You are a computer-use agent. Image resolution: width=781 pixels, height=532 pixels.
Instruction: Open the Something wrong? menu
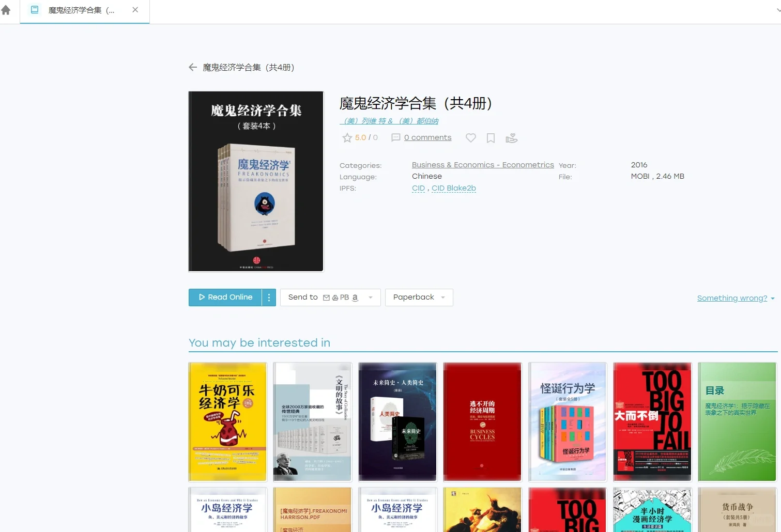(x=736, y=298)
